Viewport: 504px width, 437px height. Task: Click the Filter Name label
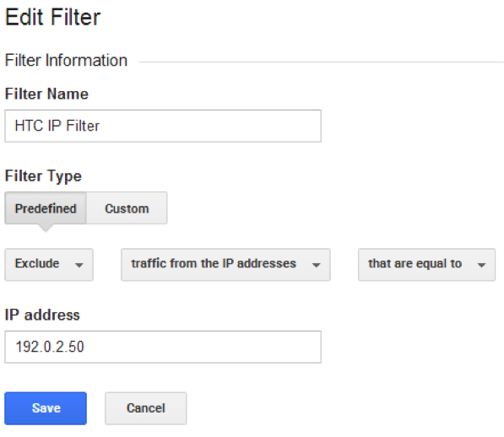46,94
